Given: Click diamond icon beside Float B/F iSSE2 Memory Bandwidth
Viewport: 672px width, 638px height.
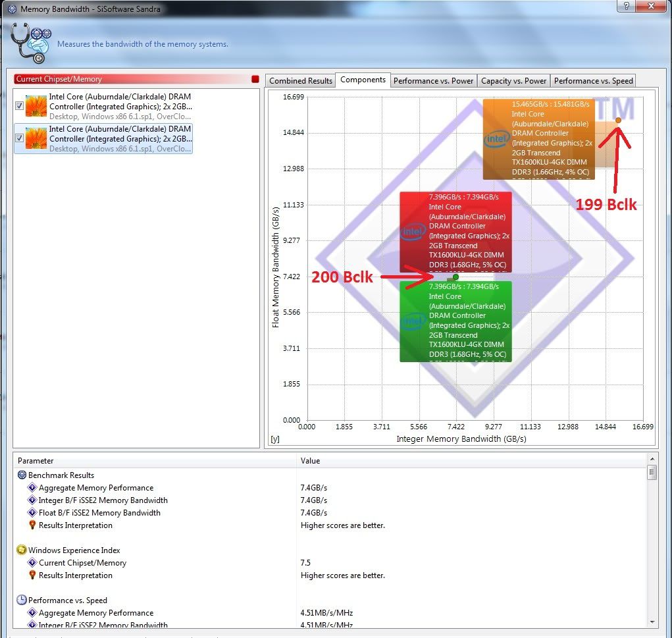Looking at the screenshot, I should 32,512.
